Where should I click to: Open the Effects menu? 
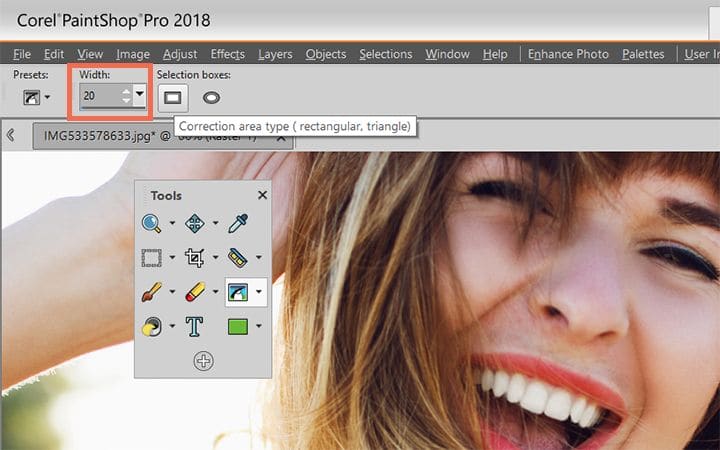coord(228,54)
